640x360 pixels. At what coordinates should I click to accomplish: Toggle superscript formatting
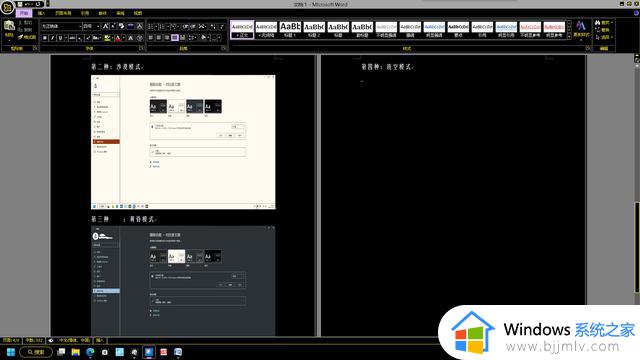click(x=87, y=38)
